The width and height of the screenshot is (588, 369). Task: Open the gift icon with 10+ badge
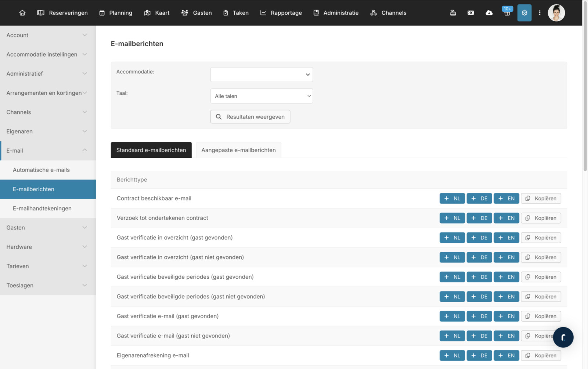507,13
